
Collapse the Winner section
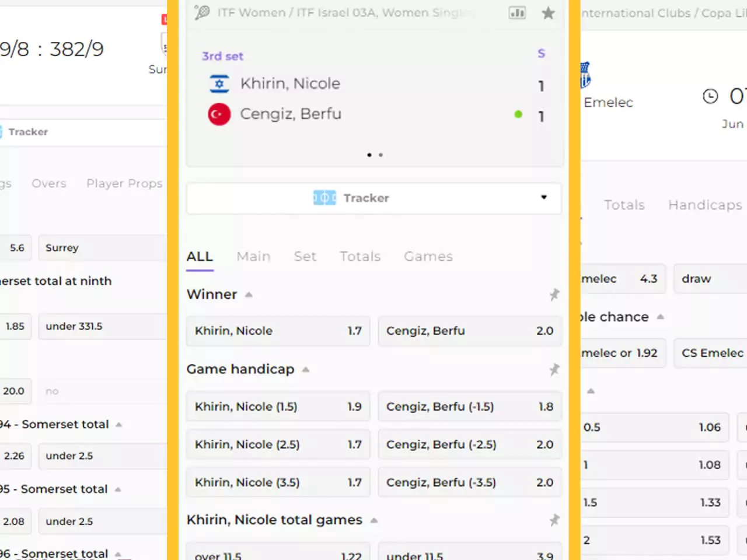(247, 294)
